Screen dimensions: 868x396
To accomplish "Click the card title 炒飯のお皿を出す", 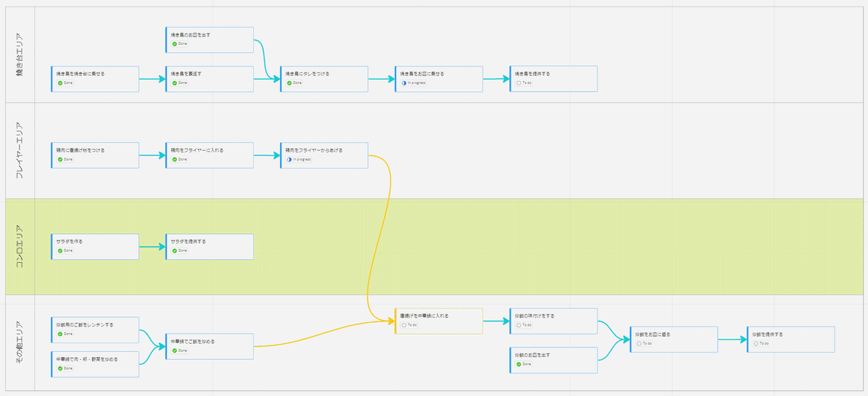I will (532, 355).
